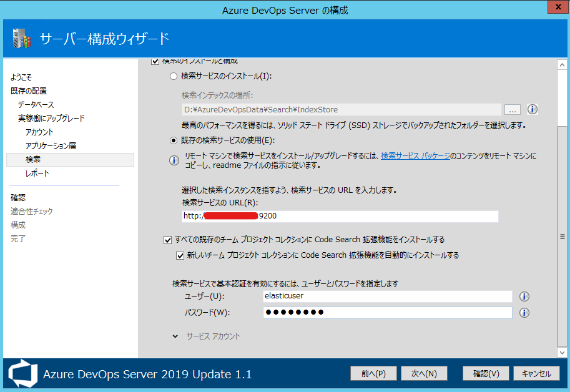
Task: Click browse (...) button for index location
Action: pyautogui.click(x=512, y=109)
